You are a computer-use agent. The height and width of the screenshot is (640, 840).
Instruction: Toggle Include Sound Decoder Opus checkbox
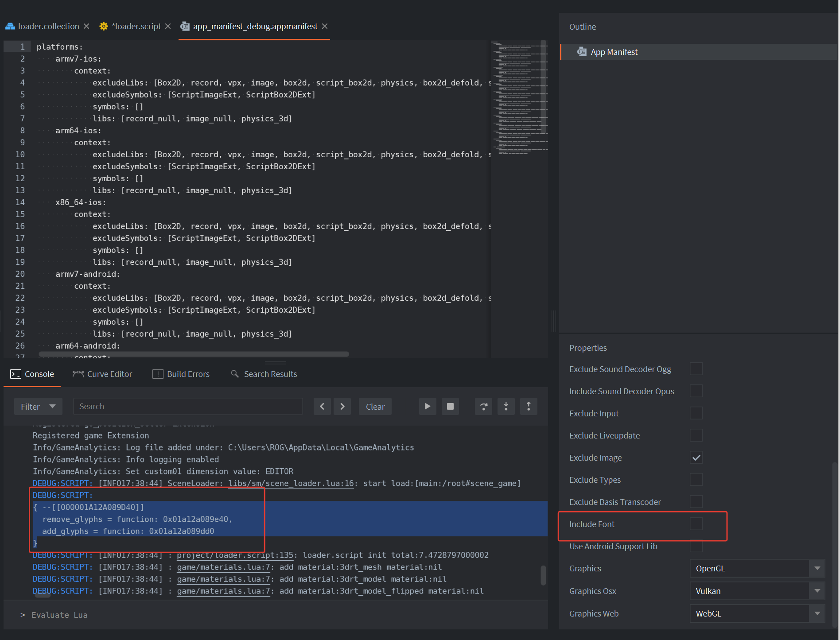pyautogui.click(x=696, y=391)
